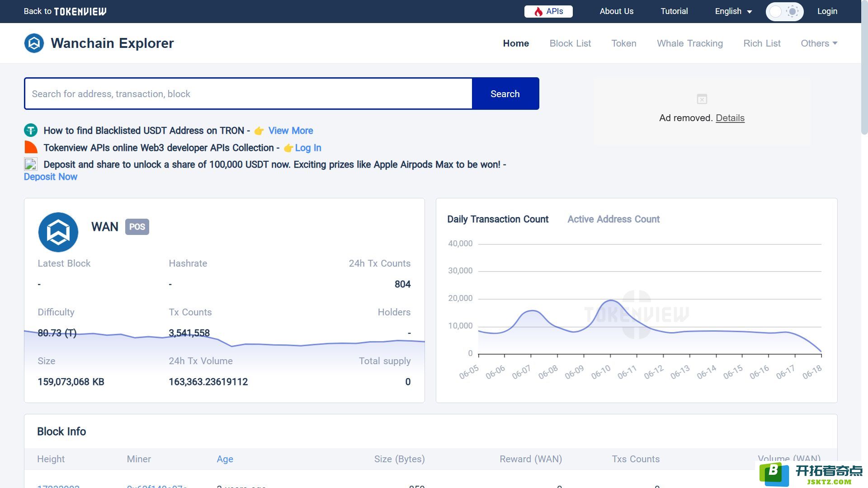Click the flame icon in APIs button
This screenshot has height=488, width=868.
click(x=538, y=12)
